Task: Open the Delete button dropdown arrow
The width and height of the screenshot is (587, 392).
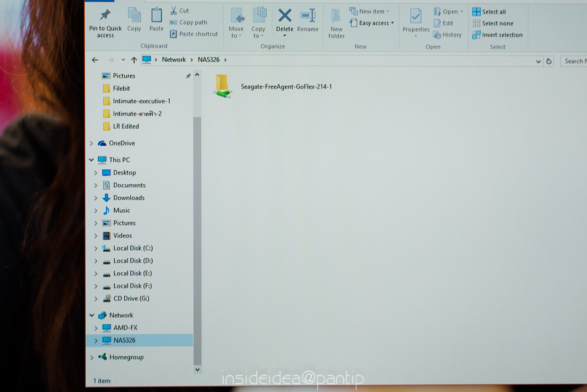Action: click(285, 36)
